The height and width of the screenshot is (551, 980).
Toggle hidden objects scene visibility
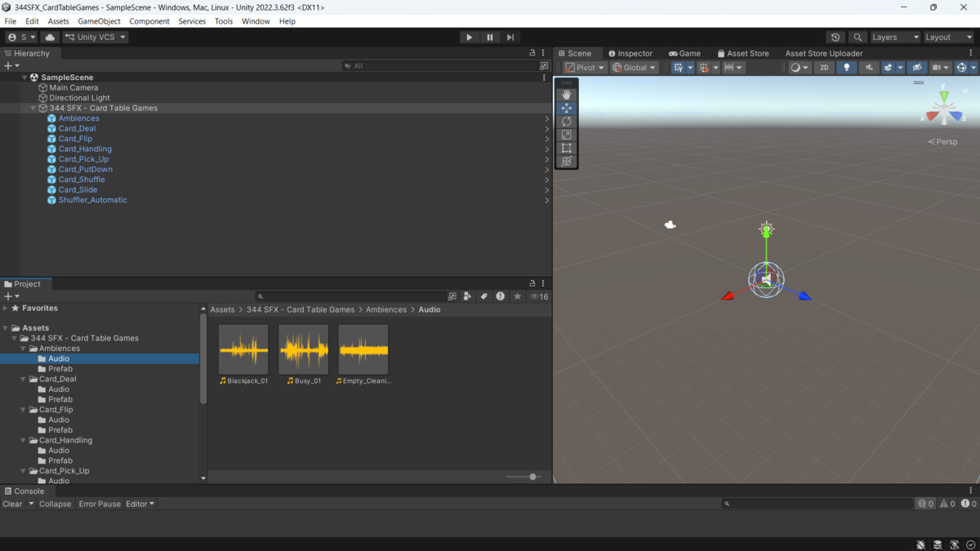point(916,68)
